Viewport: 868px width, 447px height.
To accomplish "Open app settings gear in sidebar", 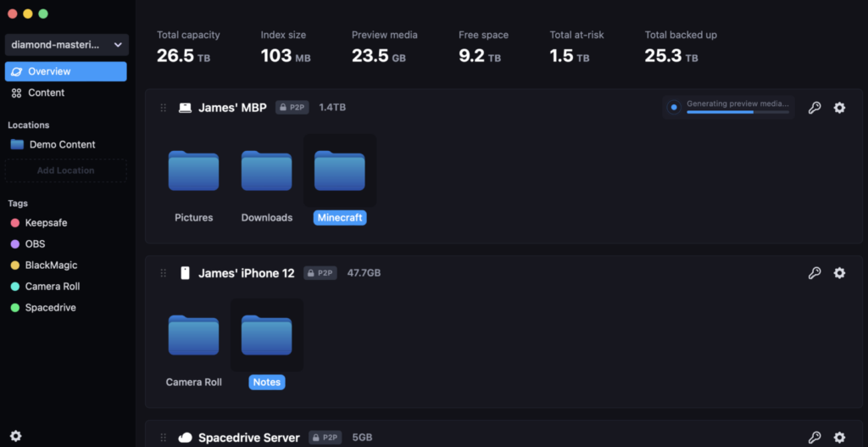I will pyautogui.click(x=15, y=436).
